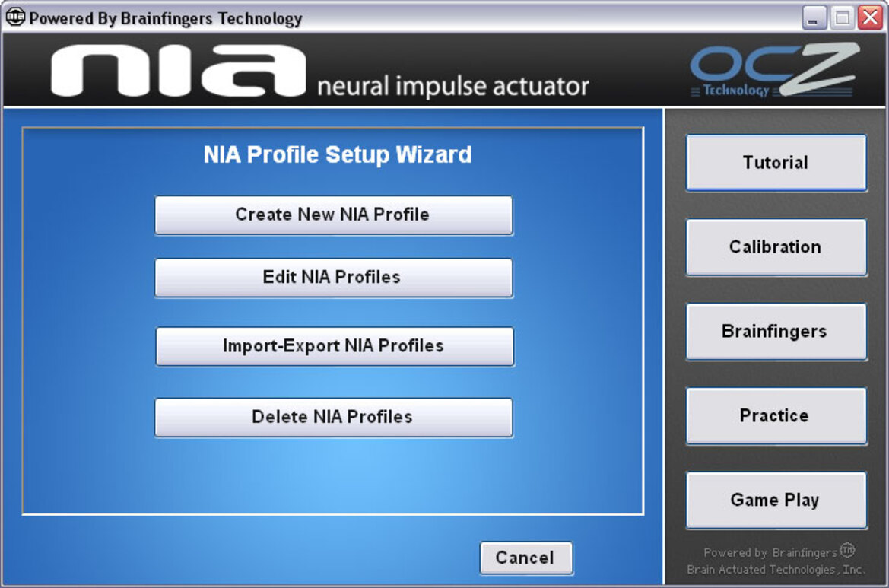Click "Powered by Brainfingers" footer text
Viewport: 889px width, 588px height.
[779, 551]
